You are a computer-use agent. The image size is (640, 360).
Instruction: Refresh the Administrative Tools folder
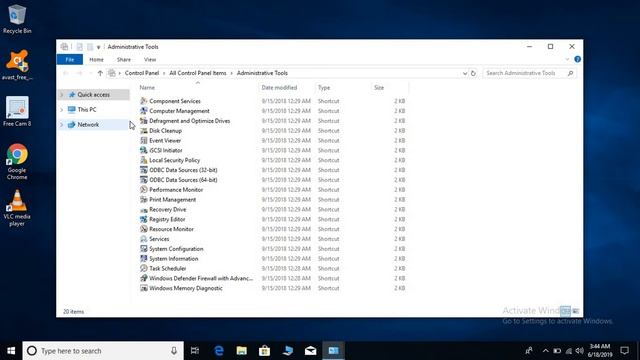(x=473, y=73)
